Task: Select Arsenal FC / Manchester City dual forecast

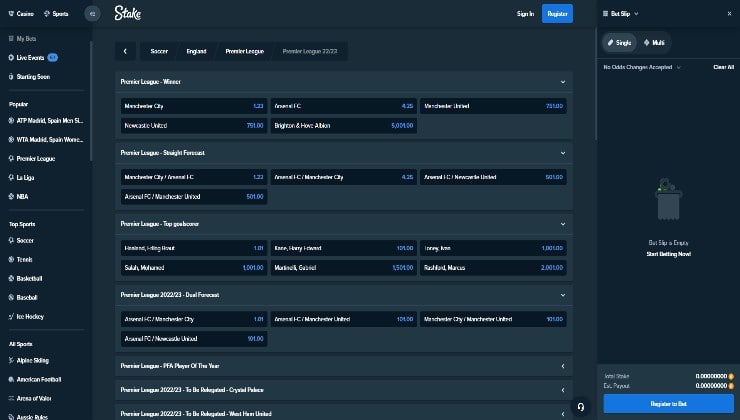Action: coord(194,319)
